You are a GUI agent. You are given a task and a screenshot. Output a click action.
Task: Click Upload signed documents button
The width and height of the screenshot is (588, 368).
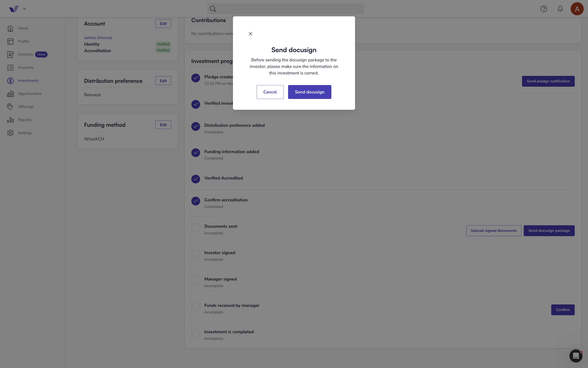pos(494,231)
